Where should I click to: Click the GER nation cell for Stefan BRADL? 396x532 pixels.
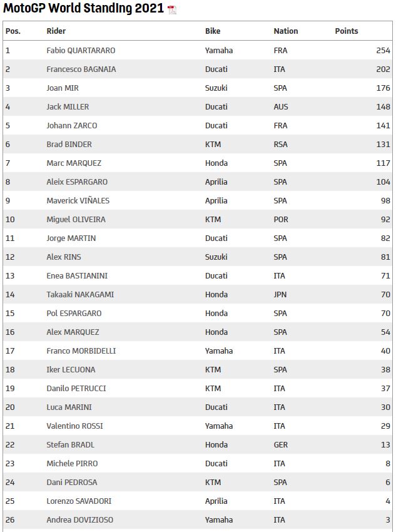(281, 444)
